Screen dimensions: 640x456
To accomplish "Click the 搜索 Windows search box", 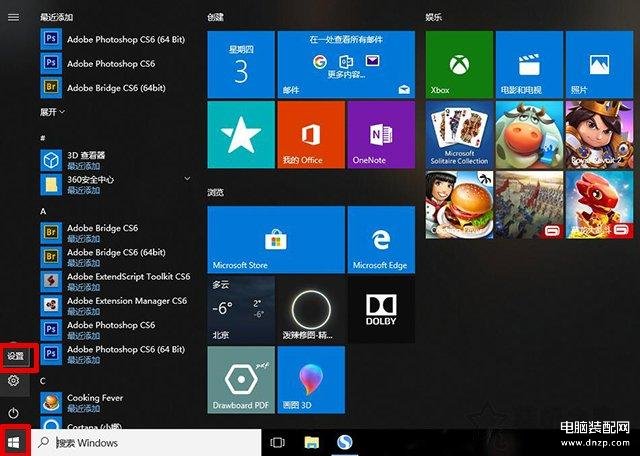I will coord(146,443).
